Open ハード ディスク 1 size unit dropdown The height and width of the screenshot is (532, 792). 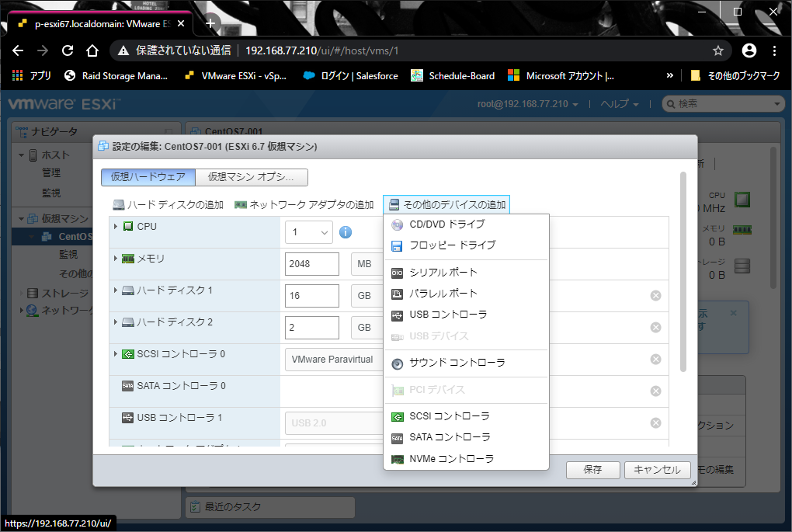click(x=367, y=296)
